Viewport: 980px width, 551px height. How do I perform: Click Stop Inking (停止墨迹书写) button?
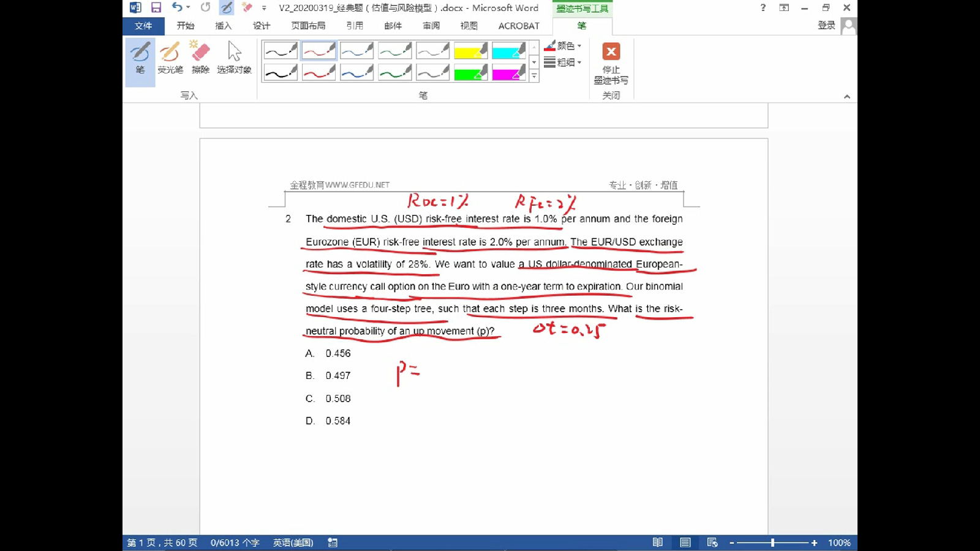coord(611,64)
